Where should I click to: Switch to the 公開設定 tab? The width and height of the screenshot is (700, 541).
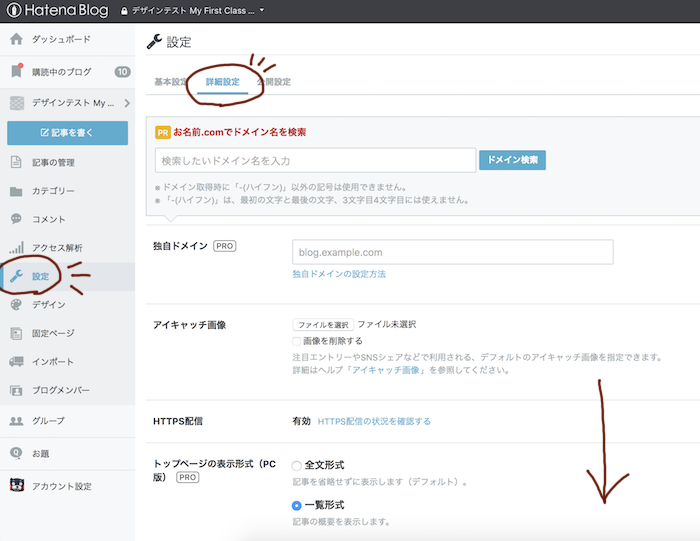(274, 82)
